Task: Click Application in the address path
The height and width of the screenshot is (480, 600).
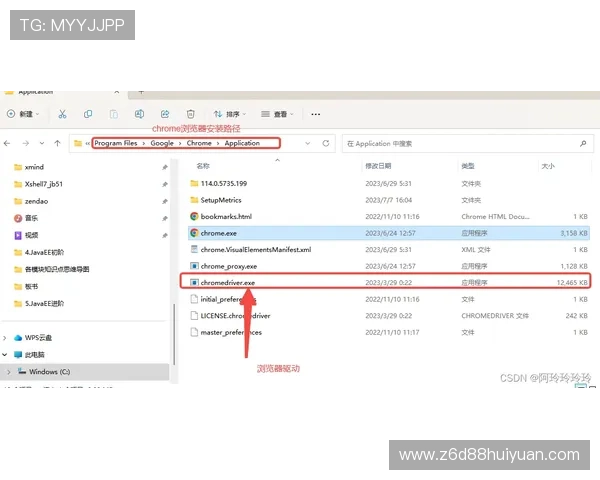Action: [242, 143]
